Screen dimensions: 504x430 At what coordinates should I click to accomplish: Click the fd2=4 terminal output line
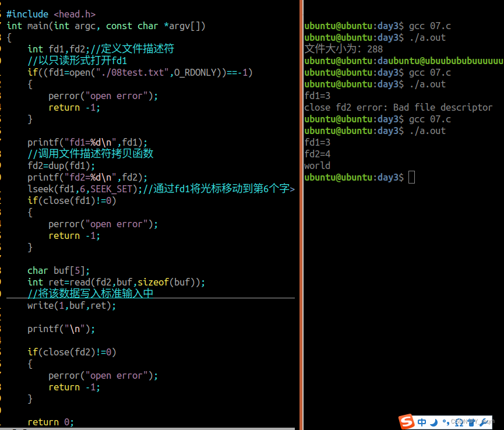pyautogui.click(x=317, y=154)
